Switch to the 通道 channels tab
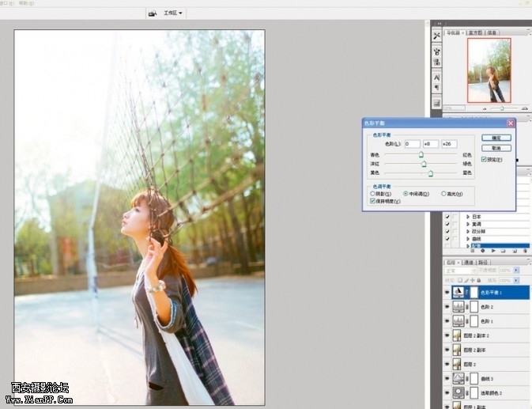 pos(468,262)
